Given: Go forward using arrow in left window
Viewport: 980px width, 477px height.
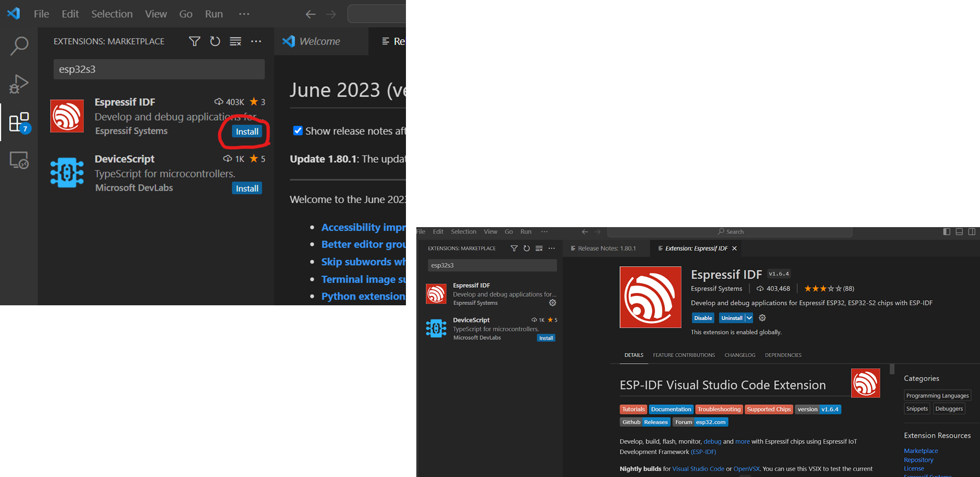Looking at the screenshot, I should (331, 14).
